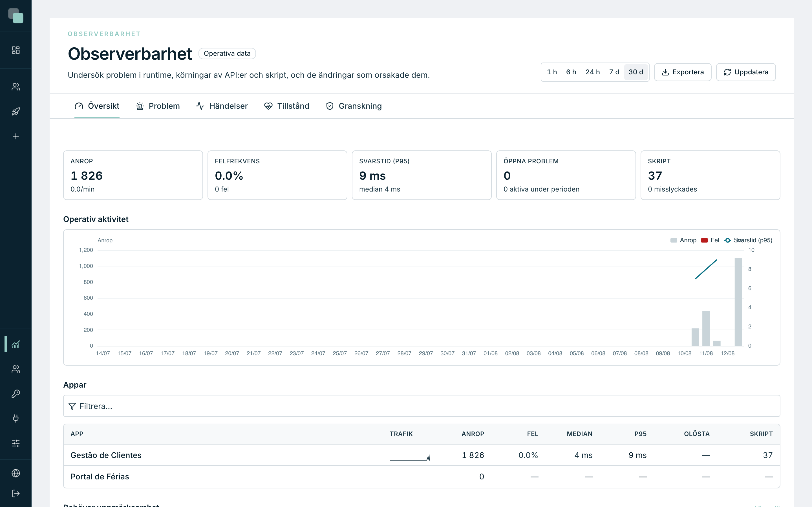This screenshot has width=812, height=507.
Task: Click the Exportera button
Action: [683, 72]
